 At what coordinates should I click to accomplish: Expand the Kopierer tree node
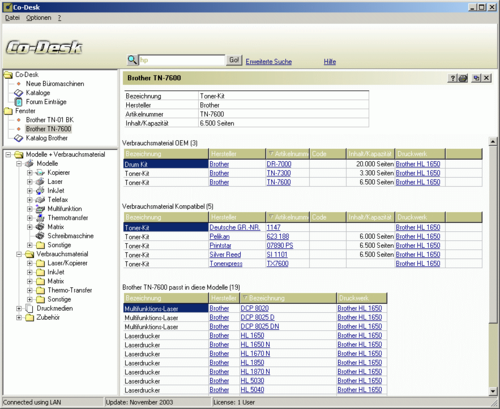30,172
